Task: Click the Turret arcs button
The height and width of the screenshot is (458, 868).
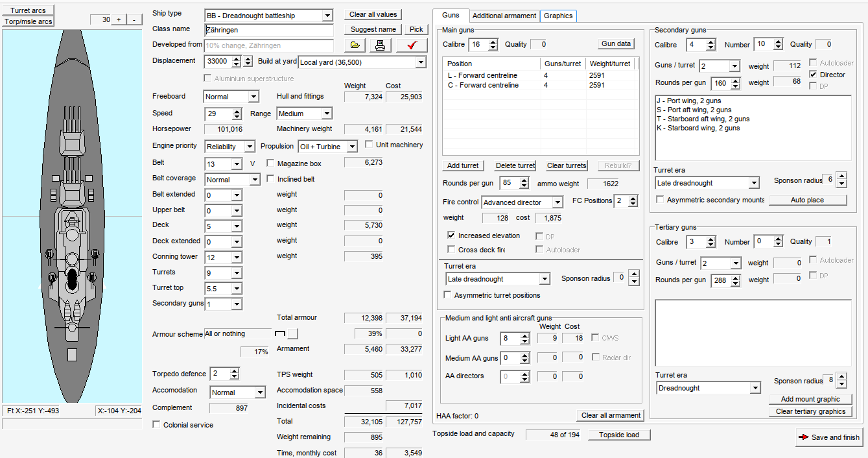Action: 28,10
